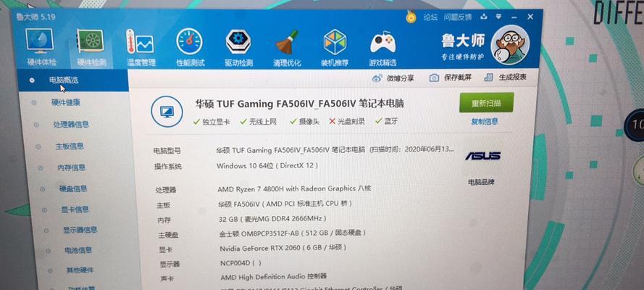Click 金士顿 OM8PCP3512F-AB disk value
Screen dimensions: 644x290
[293, 233]
